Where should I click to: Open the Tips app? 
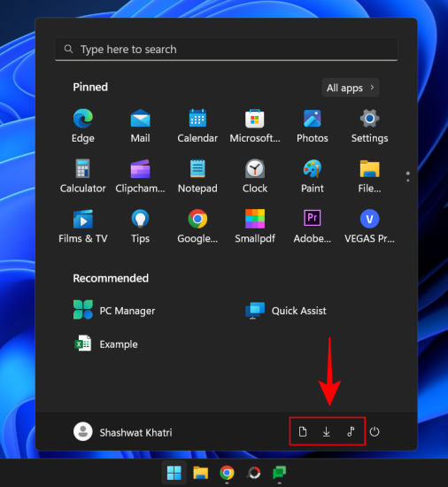140,226
